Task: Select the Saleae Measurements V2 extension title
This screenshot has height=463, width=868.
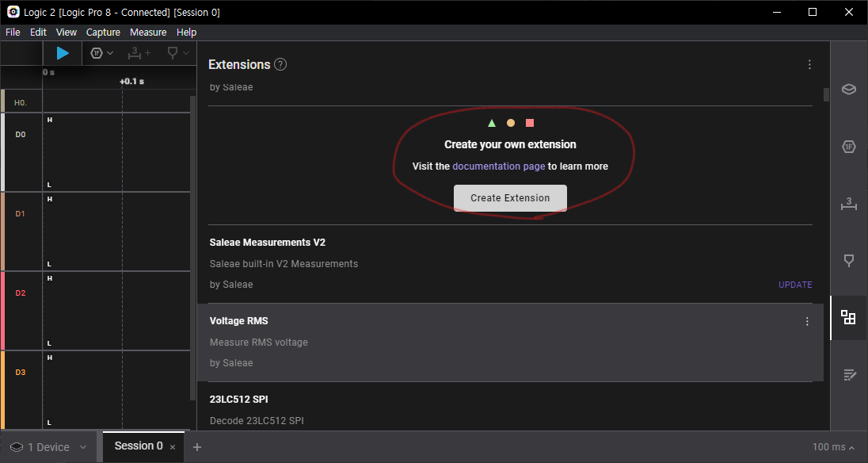Action: tap(268, 243)
